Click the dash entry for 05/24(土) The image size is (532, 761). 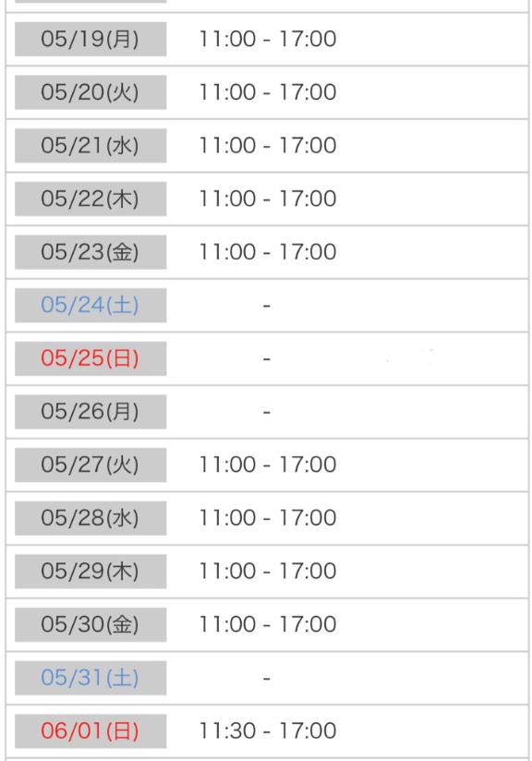tap(267, 306)
